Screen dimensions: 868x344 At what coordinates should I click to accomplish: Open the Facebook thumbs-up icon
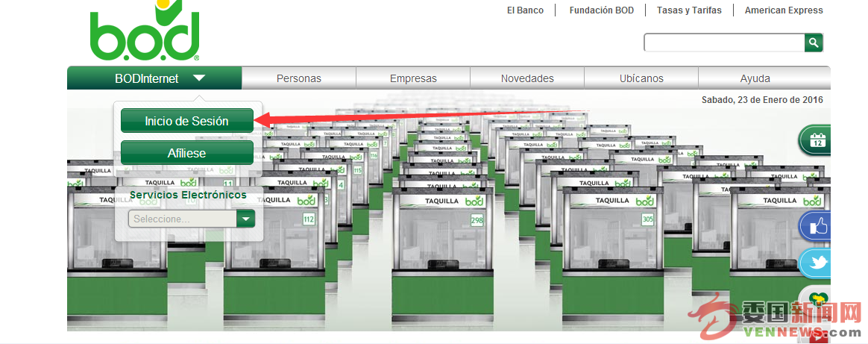click(x=816, y=227)
